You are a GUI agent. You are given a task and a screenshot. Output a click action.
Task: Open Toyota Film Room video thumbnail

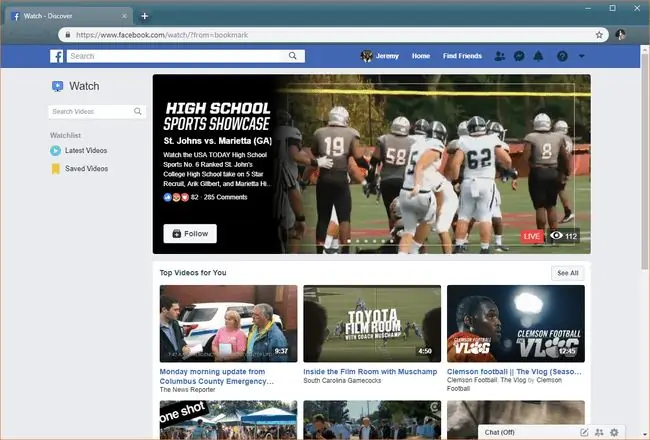[x=372, y=323]
